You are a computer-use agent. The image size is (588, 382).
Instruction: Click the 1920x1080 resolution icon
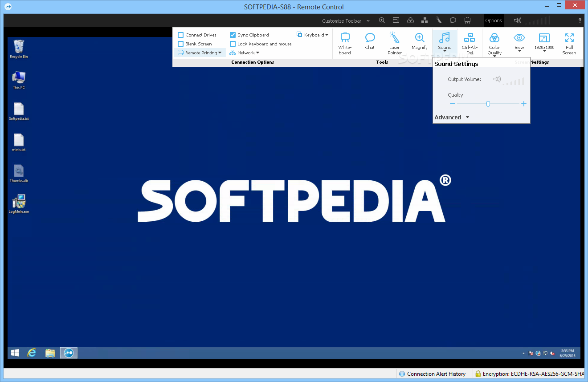[544, 37]
